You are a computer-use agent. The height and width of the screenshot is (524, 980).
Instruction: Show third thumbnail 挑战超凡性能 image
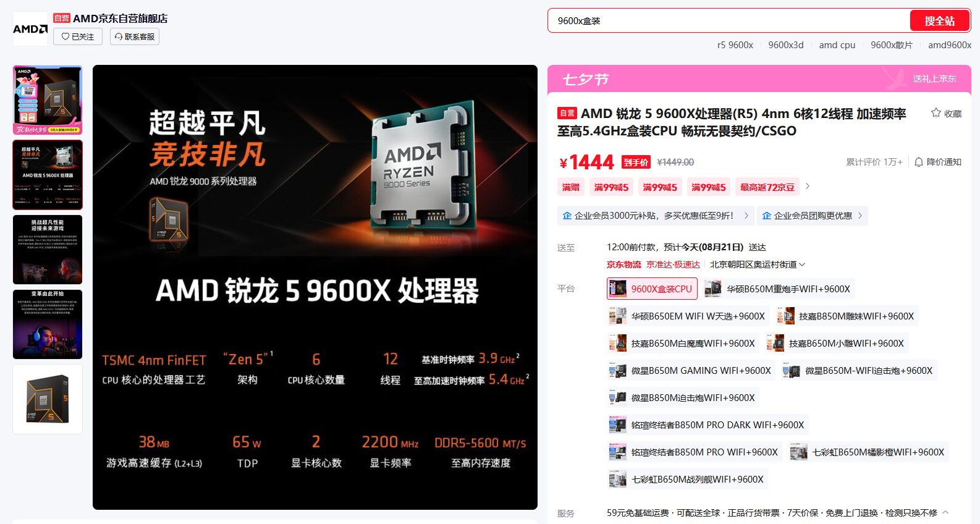pos(48,250)
